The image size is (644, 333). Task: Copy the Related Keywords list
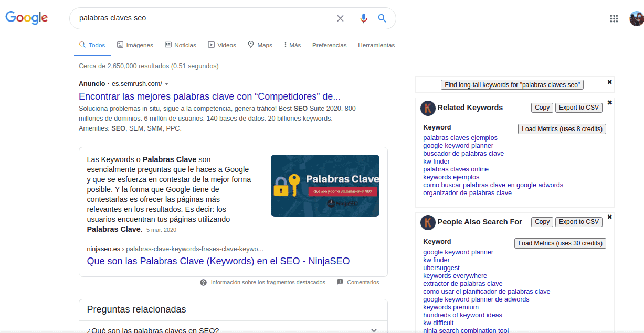pos(542,108)
